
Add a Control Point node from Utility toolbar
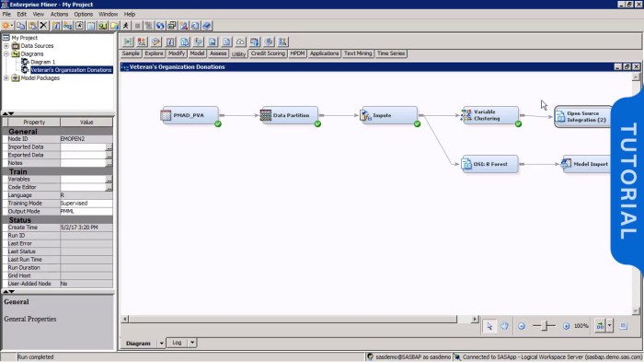(x=128, y=41)
